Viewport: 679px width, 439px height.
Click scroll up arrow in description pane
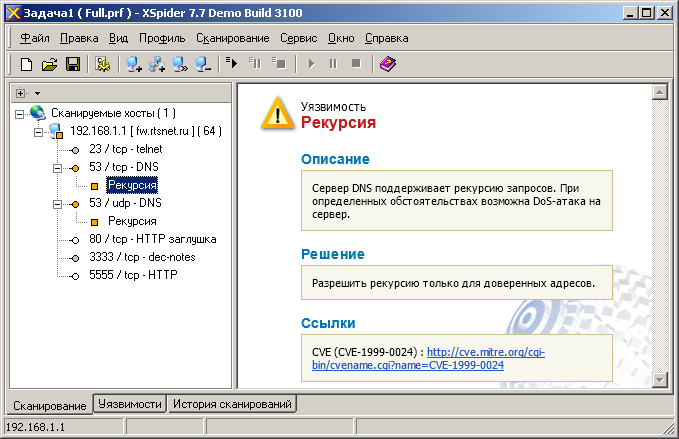[660, 92]
